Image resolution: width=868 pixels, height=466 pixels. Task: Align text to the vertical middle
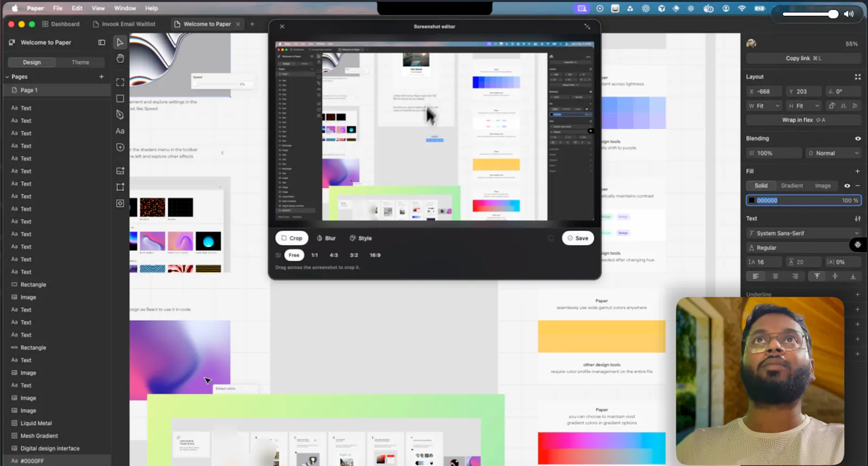(835, 277)
